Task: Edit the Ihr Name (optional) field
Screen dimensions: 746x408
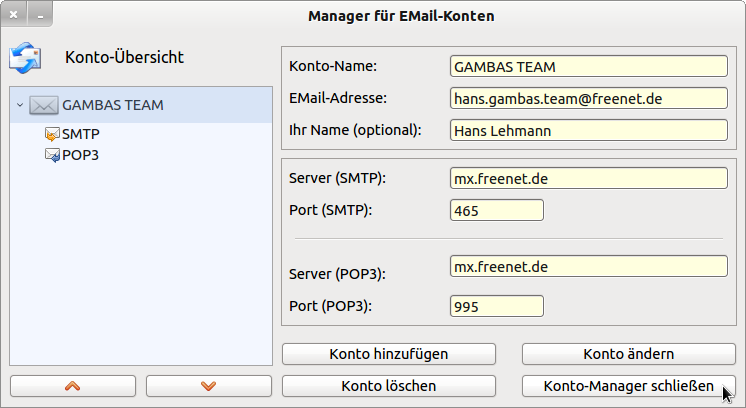Action: coord(588,130)
